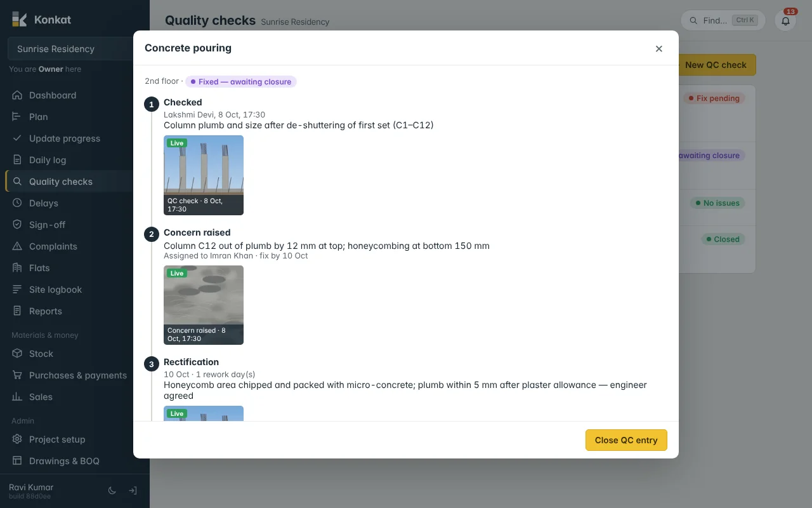Close the Concrete pouring dialog
812x508 pixels.
point(659,49)
